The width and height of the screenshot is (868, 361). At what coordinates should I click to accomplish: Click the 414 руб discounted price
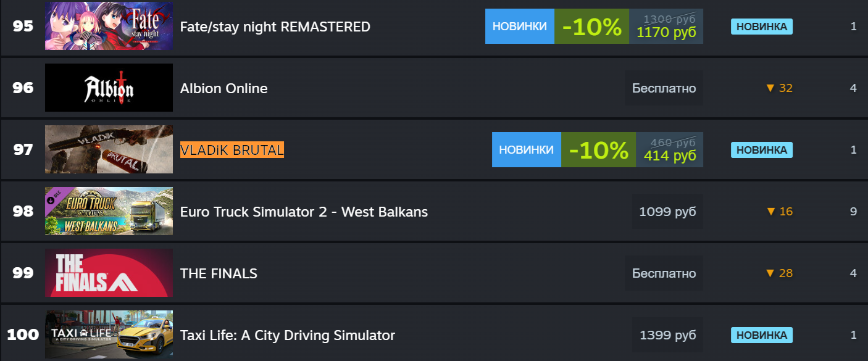click(670, 156)
